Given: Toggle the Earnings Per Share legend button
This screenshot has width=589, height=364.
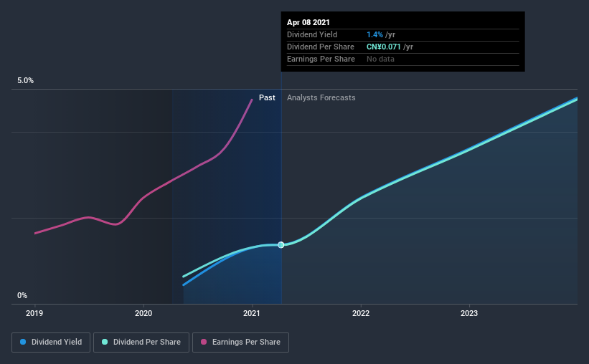Looking at the screenshot, I should (x=240, y=343).
